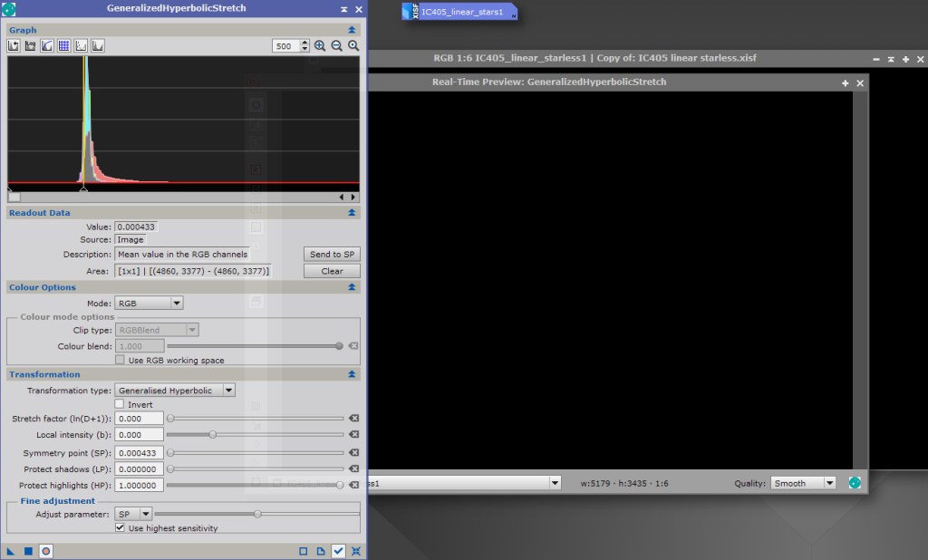Click the zoom out magnifier on graph
The height and width of the screenshot is (560, 928).
pyautogui.click(x=336, y=45)
